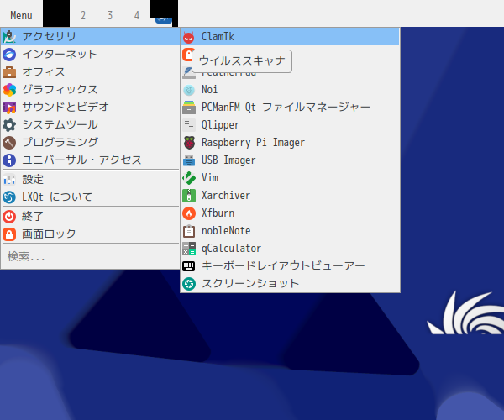Launch ClamTk virus scanner

pos(291,37)
